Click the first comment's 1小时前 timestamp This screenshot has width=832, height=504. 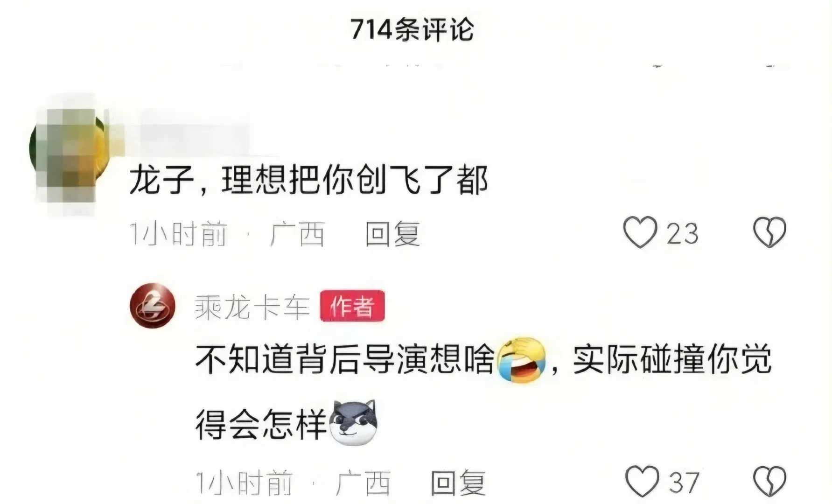[x=179, y=234]
